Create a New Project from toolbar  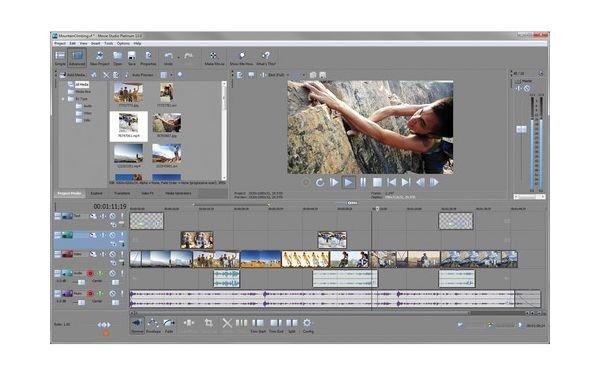99,58
